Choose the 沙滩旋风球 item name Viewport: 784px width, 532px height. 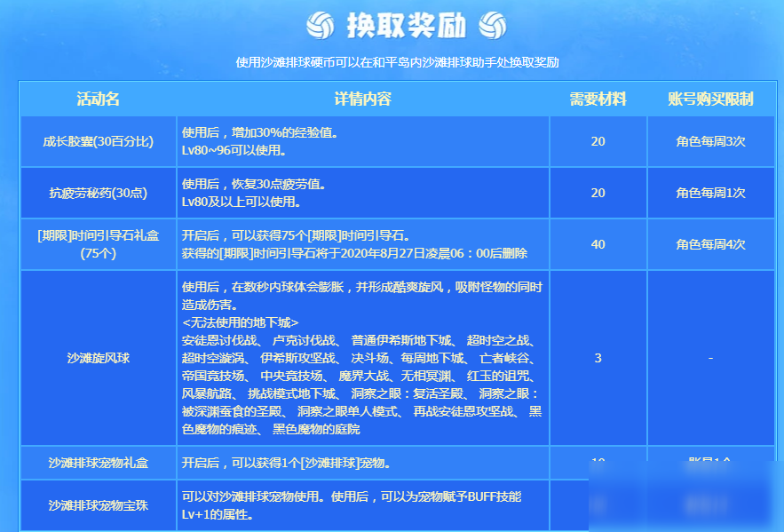(x=98, y=358)
